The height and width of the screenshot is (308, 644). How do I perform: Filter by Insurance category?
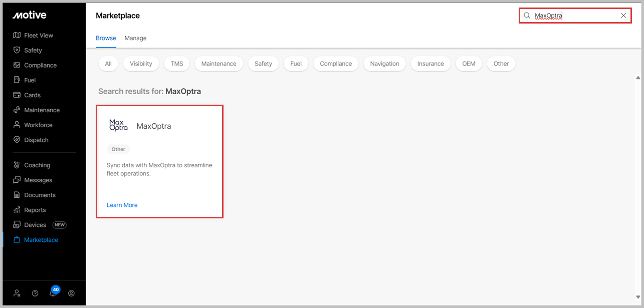[x=431, y=64]
